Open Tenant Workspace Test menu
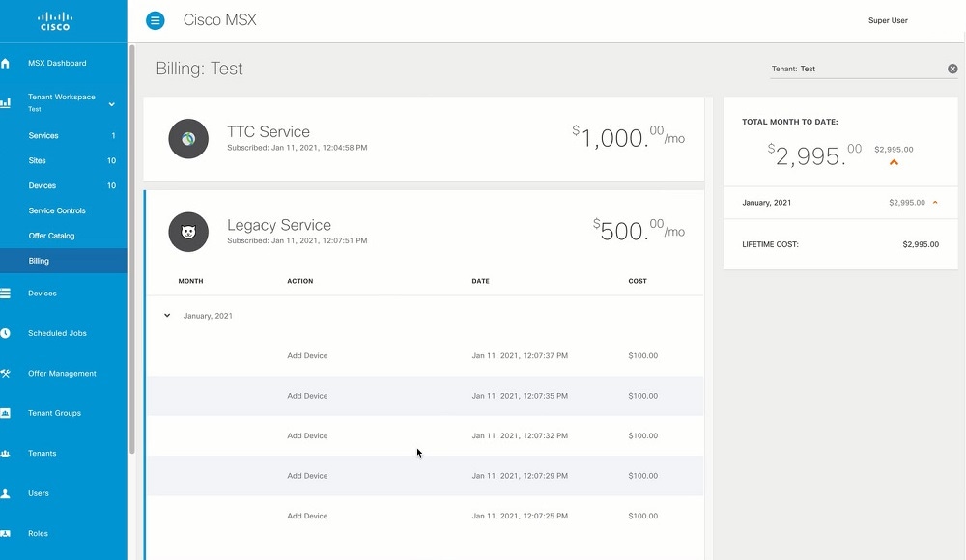Screen dimensions: 966x560 tap(62, 102)
